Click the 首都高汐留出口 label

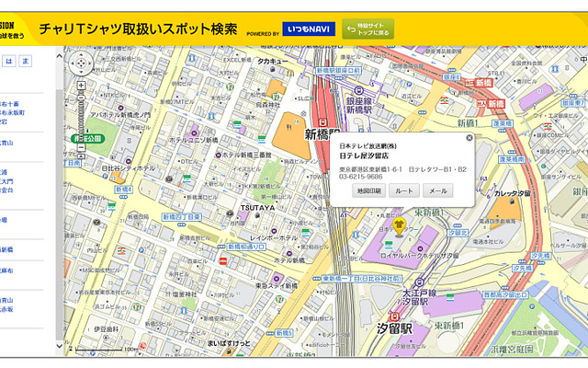505,294
